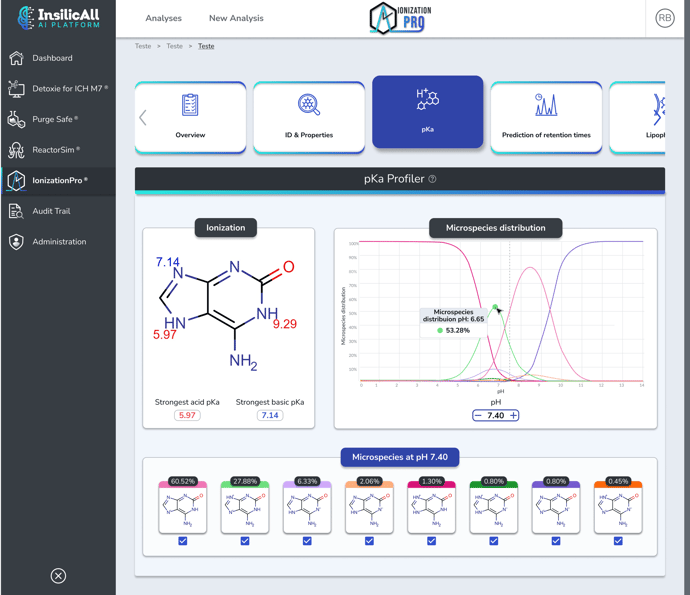690x595 pixels.
Task: Click the Audit Trail document icon
Action: click(16, 211)
